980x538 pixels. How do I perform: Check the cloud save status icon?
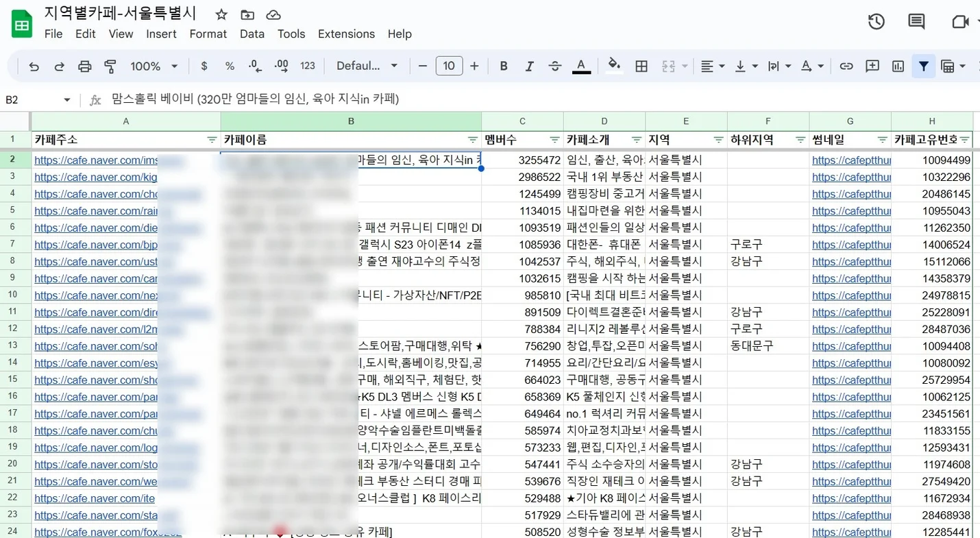point(273,14)
